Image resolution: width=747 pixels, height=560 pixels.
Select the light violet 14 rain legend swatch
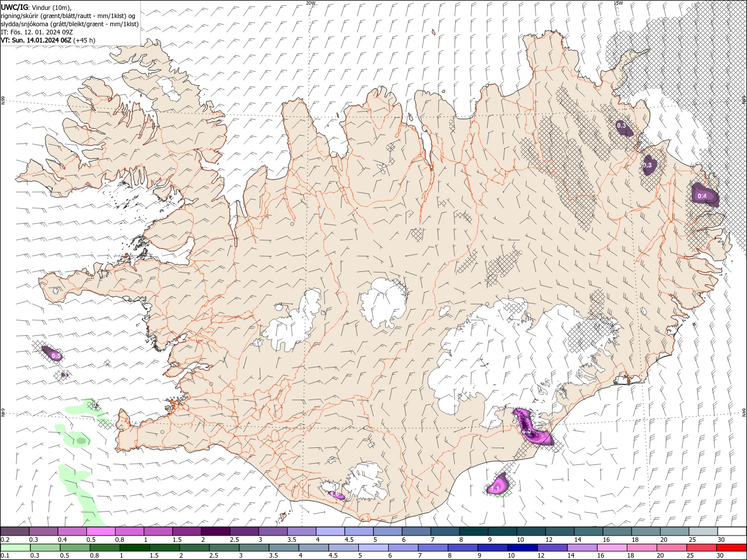pos(582,548)
